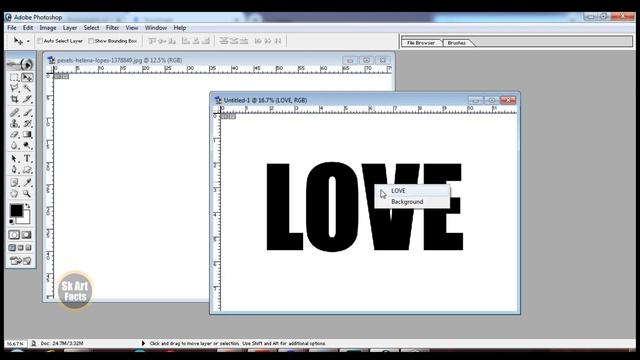Select the Magic Wand tool
Image resolution: width=640 pixels, height=360 pixels.
coord(27,88)
